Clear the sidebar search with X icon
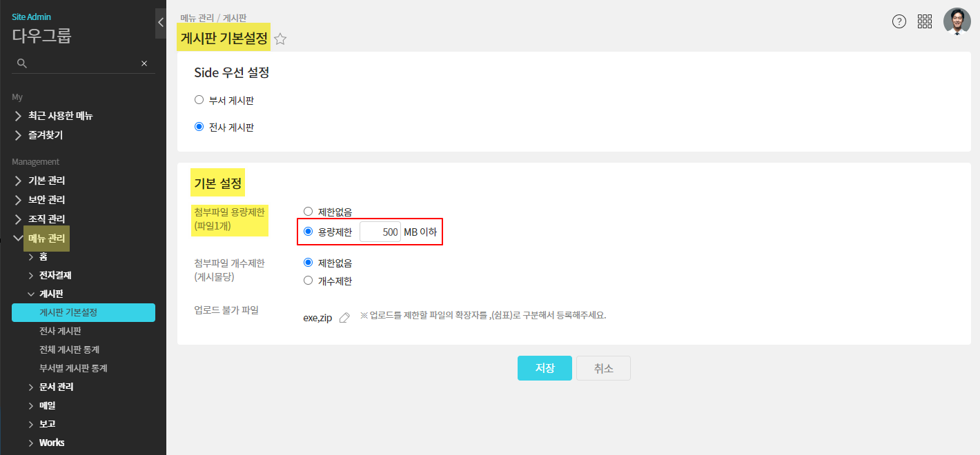 click(x=144, y=63)
